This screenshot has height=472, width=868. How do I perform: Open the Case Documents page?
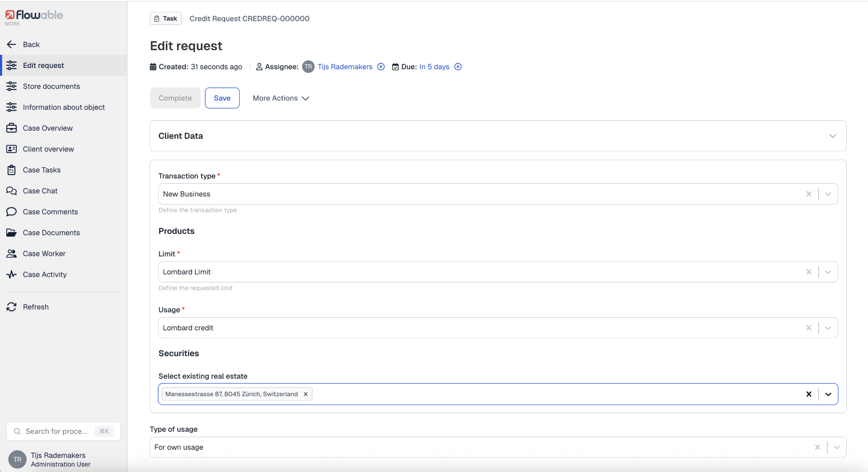pos(64,233)
